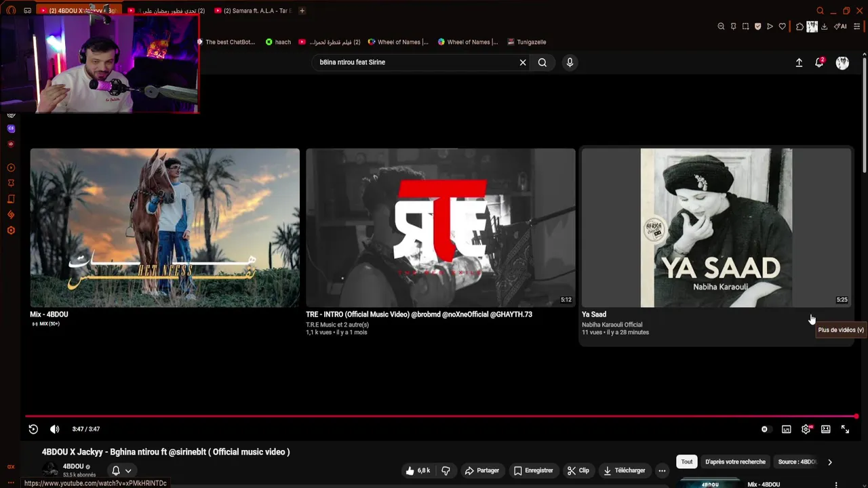
Task: Dislike the video
Action: [x=446, y=470]
